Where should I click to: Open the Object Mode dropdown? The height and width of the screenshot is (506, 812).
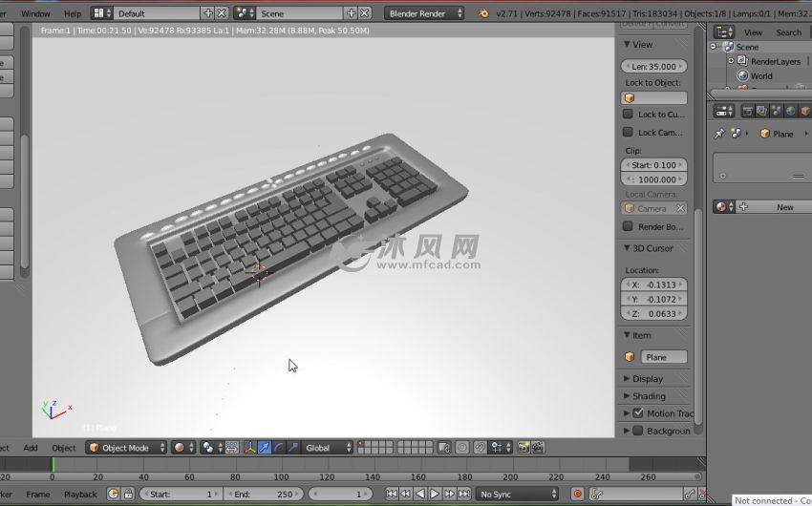pyautogui.click(x=126, y=447)
